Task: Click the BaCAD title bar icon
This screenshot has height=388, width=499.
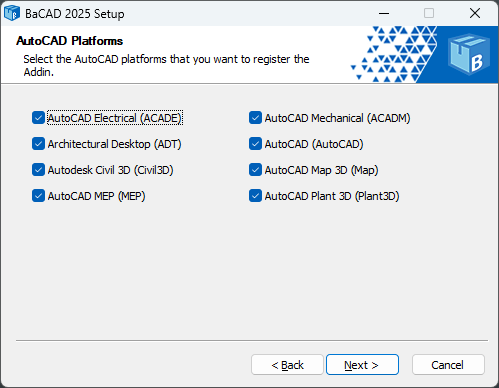Action: pyautogui.click(x=12, y=13)
